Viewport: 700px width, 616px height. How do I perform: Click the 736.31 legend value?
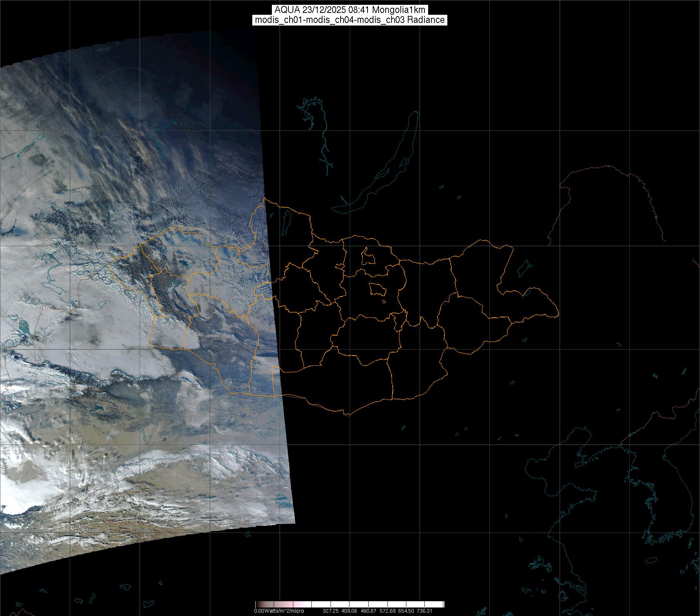424,611
